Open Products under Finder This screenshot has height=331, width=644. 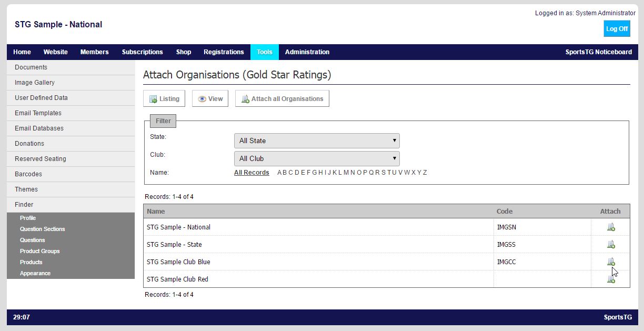click(x=31, y=262)
